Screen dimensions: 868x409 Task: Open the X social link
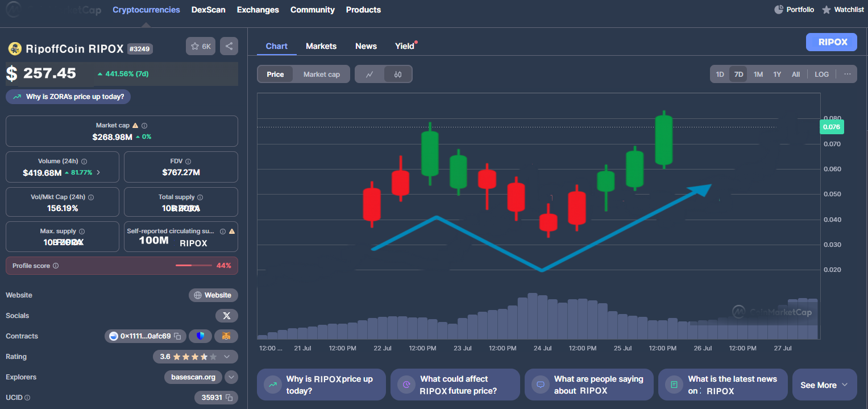[227, 316]
